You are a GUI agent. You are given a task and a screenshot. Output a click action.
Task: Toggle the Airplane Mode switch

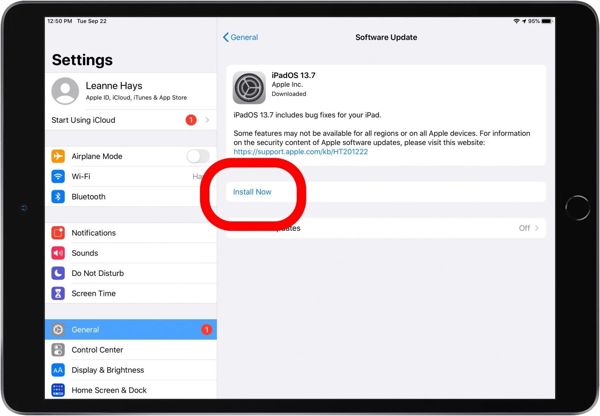[x=198, y=156]
